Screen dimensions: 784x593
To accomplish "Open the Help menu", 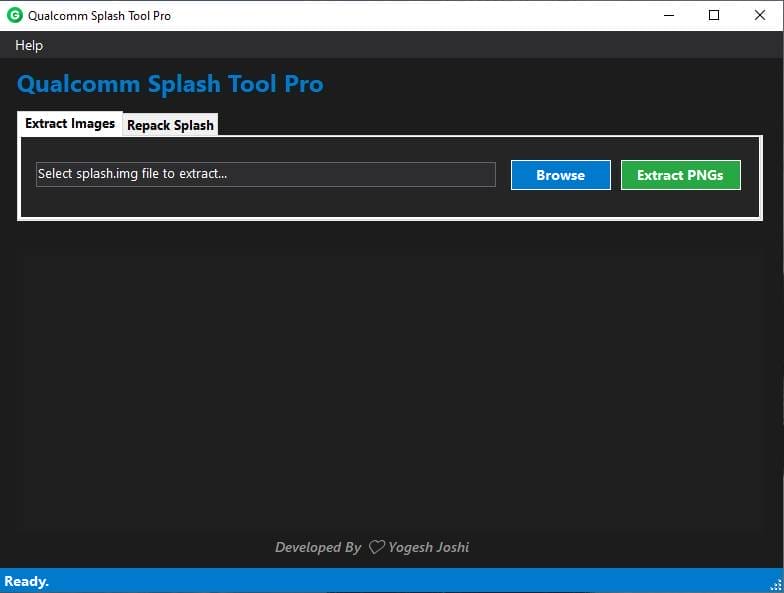I will coord(29,46).
